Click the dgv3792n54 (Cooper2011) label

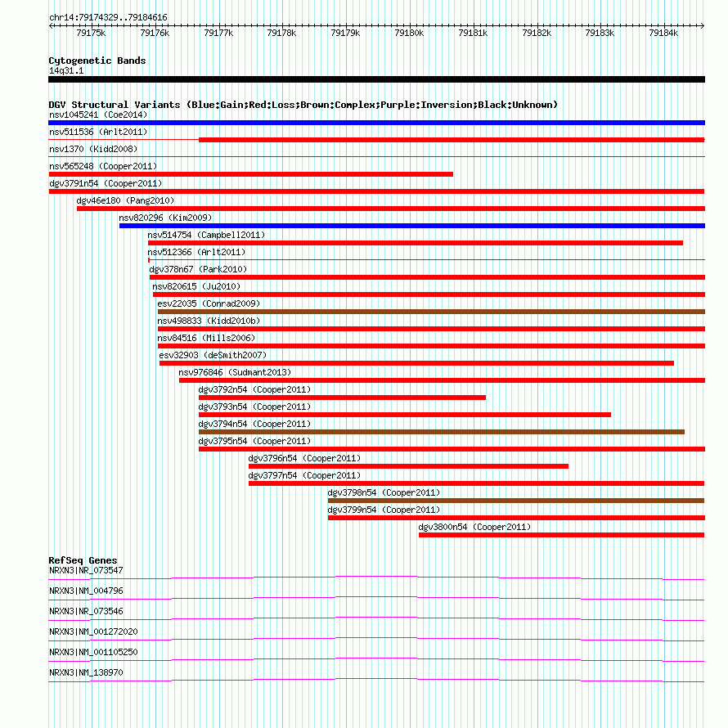click(254, 389)
